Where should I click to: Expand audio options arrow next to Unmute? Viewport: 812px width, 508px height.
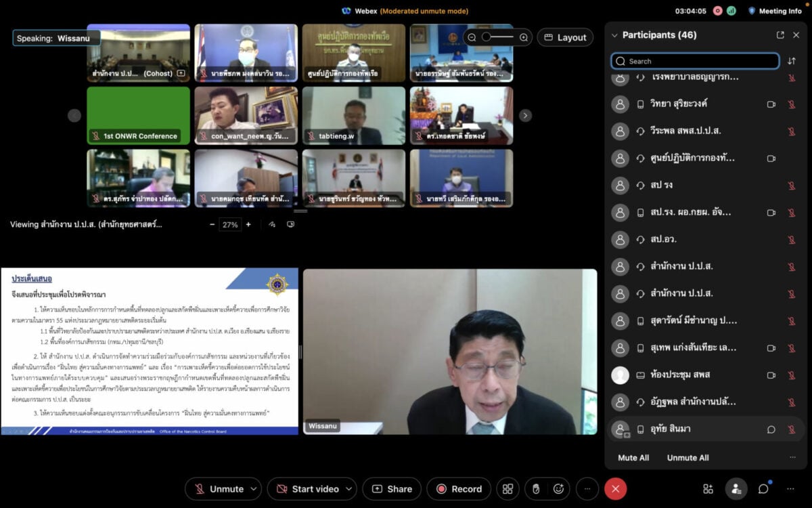[254, 489]
